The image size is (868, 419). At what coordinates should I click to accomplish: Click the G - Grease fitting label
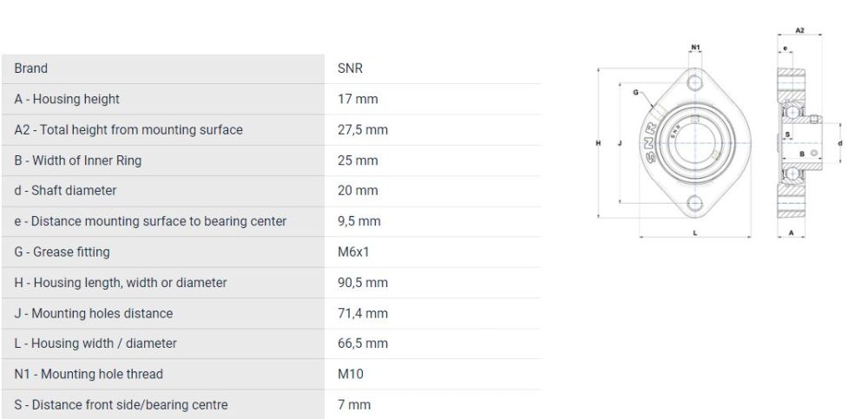[62, 252]
